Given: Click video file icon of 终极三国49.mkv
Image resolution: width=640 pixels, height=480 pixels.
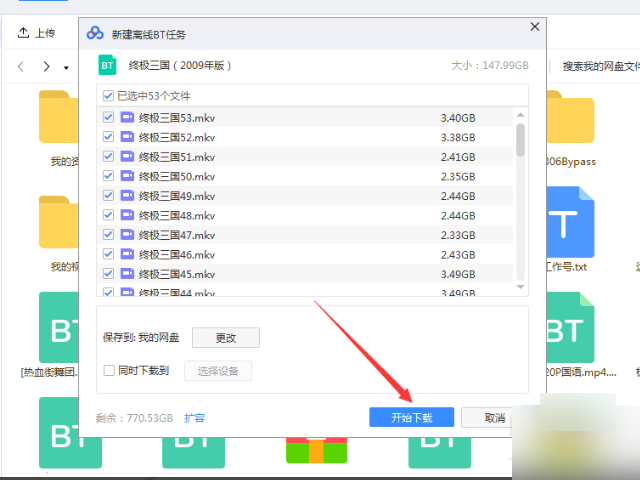Looking at the screenshot, I should tap(127, 196).
